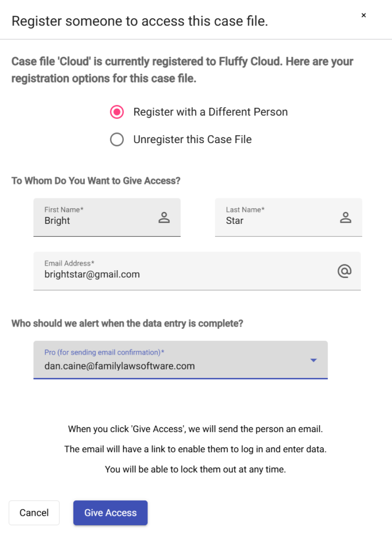This screenshot has width=392, height=533.
Task: Focus the Email Address field with brightstar@gmail.com
Action: [182, 274]
